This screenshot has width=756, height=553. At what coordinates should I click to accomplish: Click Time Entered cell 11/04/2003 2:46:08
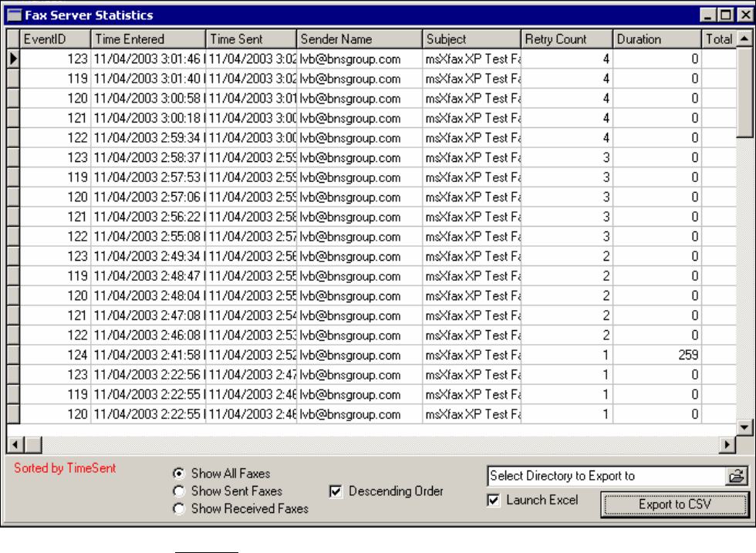coord(148,336)
